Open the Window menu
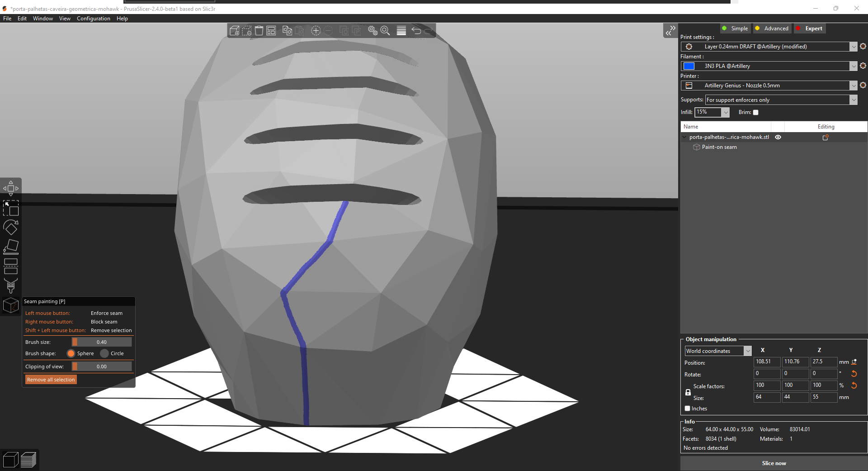This screenshot has width=868, height=471. pyautogui.click(x=43, y=19)
